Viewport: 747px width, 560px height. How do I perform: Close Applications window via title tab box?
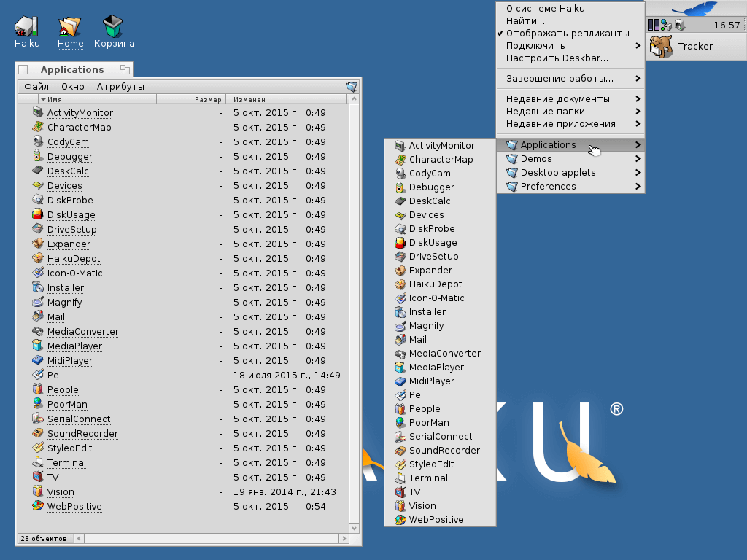pyautogui.click(x=23, y=70)
